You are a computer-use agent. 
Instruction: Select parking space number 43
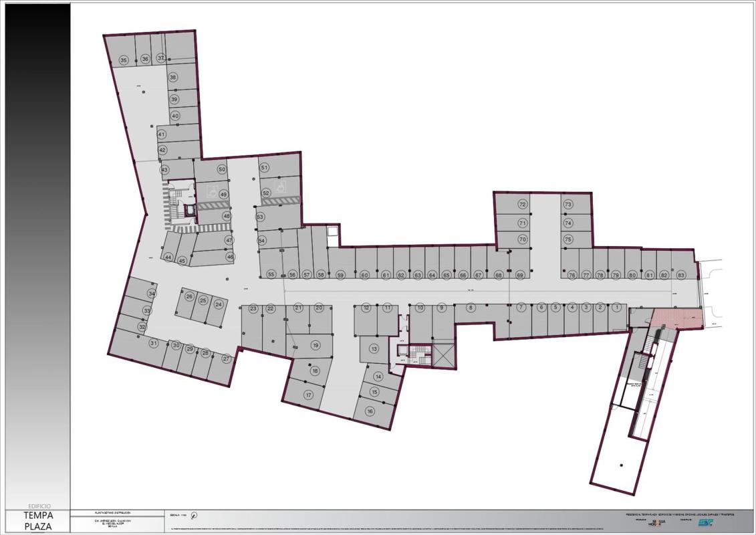point(165,170)
